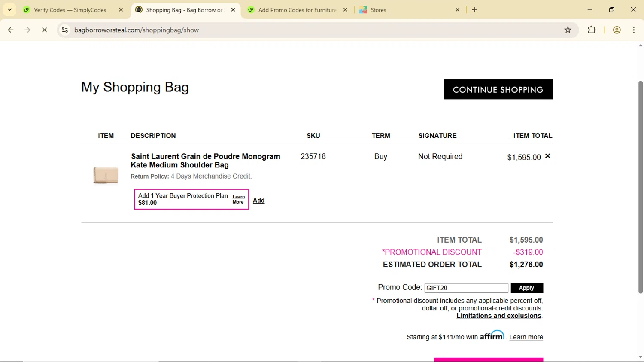This screenshot has height=362, width=644.
Task: Click the My Shopping Bag heading
Action: pos(135,88)
